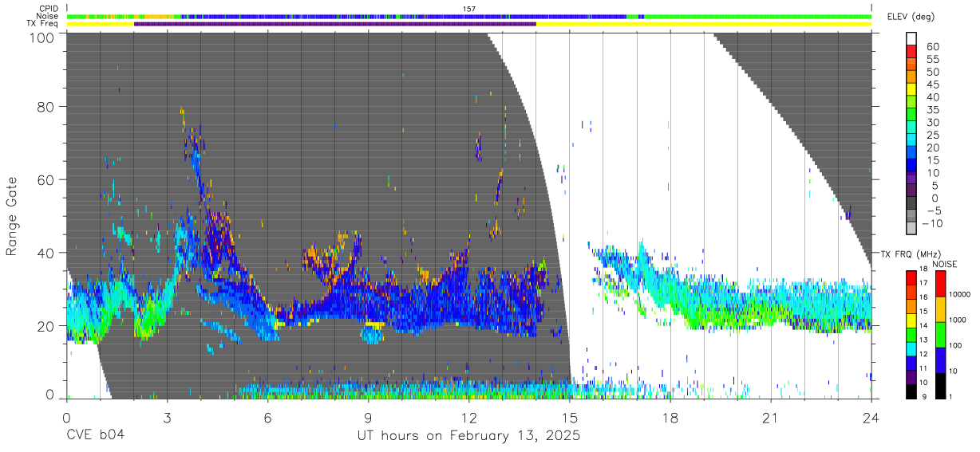Click the "1000" label on the NOISE legend

click(958, 320)
